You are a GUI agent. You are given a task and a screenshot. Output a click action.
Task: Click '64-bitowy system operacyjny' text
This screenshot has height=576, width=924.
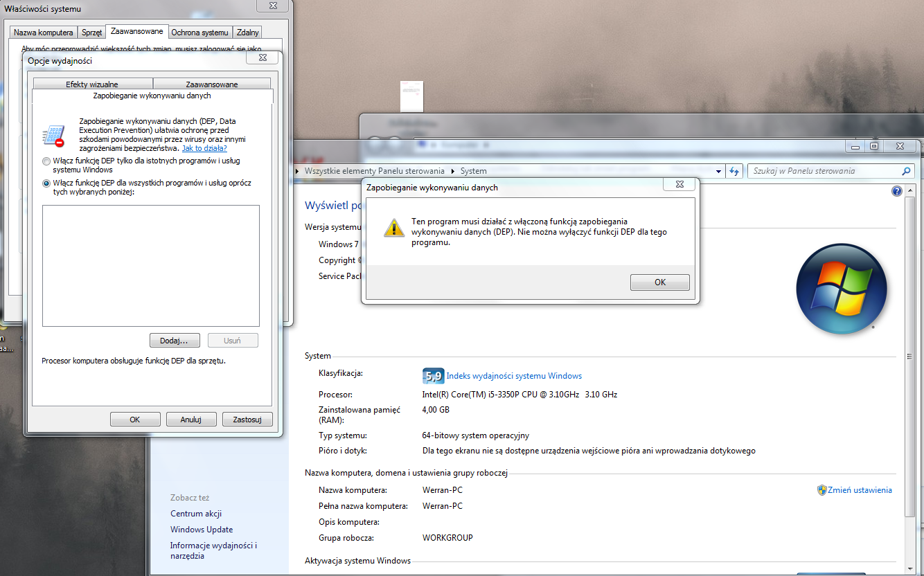pos(476,435)
